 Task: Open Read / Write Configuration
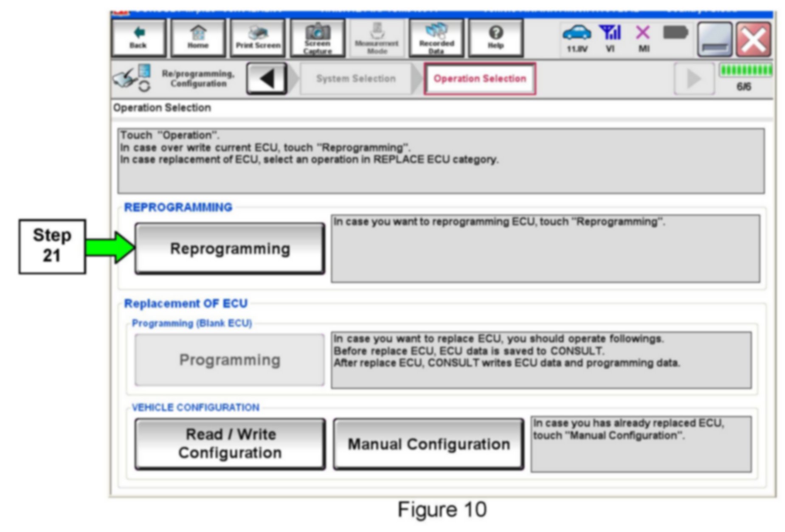pyautogui.click(x=230, y=444)
